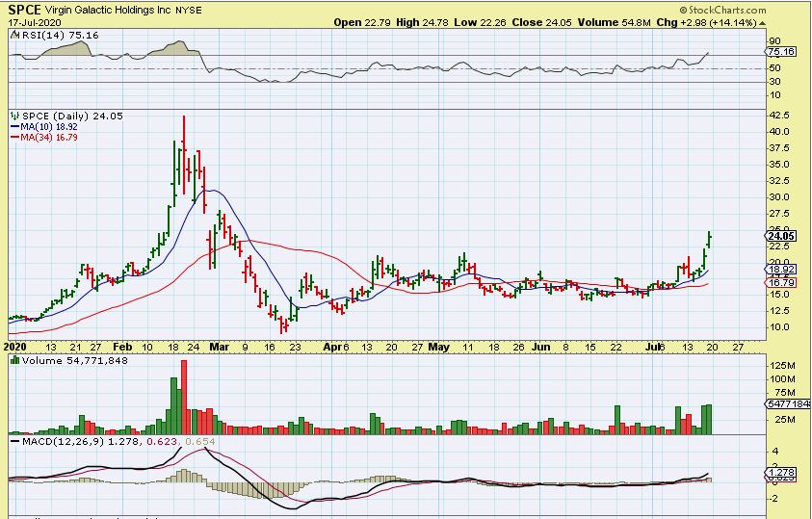The width and height of the screenshot is (812, 519).
Task: Click the Chg +2.98 (+14.14%) value
Action: (x=706, y=22)
